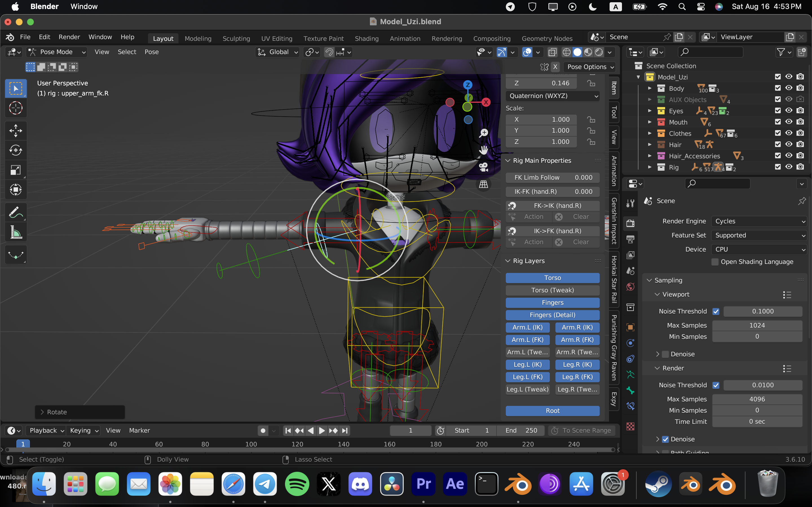Activate the Annotate pencil tool
812x507 pixels.
[16, 212]
